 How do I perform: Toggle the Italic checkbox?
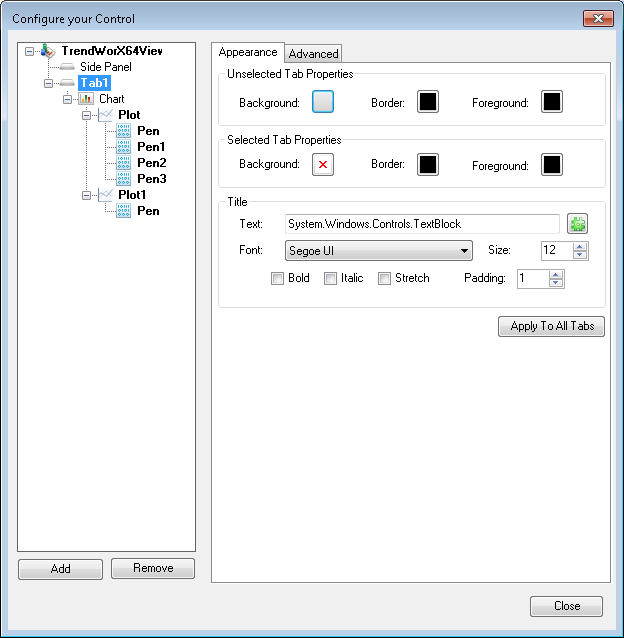click(330, 279)
